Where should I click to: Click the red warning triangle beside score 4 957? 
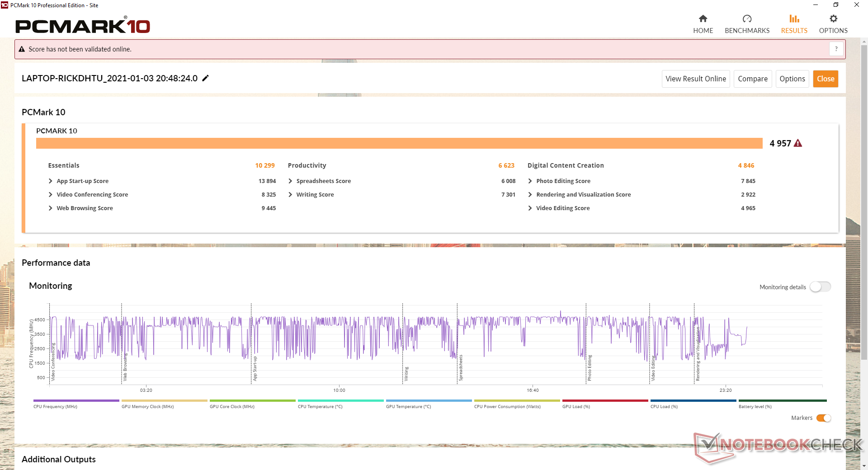click(798, 143)
